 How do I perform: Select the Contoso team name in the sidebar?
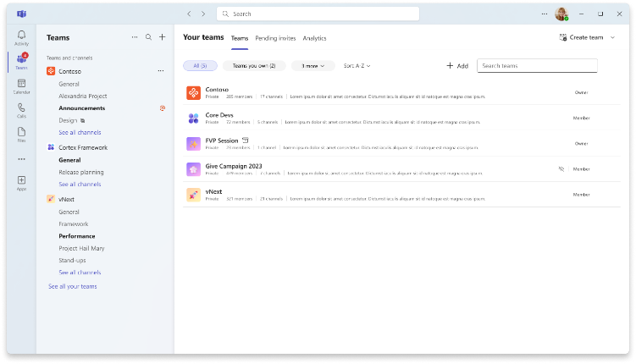click(69, 71)
